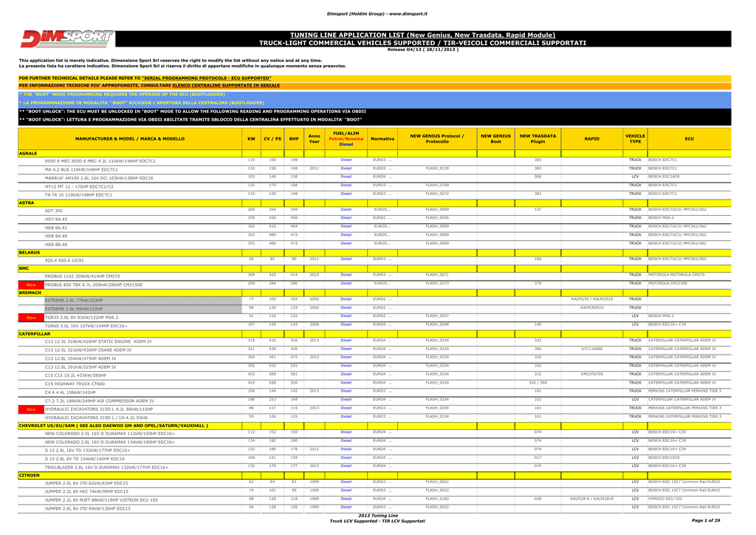Click the 'FLASH_0271' protocol cell
The width and height of the screenshot is (756, 535).
point(437,275)
